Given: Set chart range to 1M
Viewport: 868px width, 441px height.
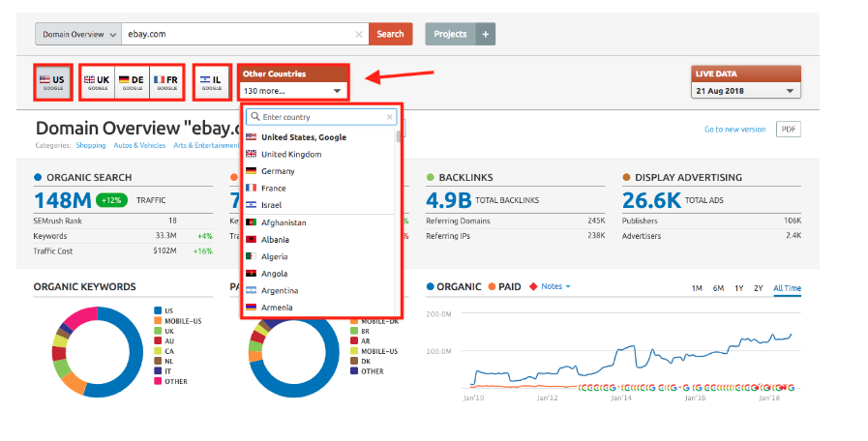Looking at the screenshot, I should [x=697, y=288].
